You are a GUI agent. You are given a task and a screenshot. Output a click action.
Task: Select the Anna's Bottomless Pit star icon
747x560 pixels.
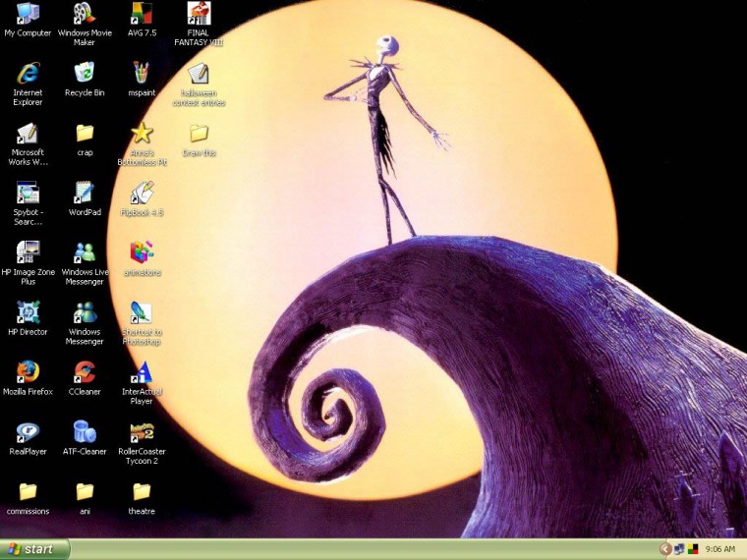[142, 134]
